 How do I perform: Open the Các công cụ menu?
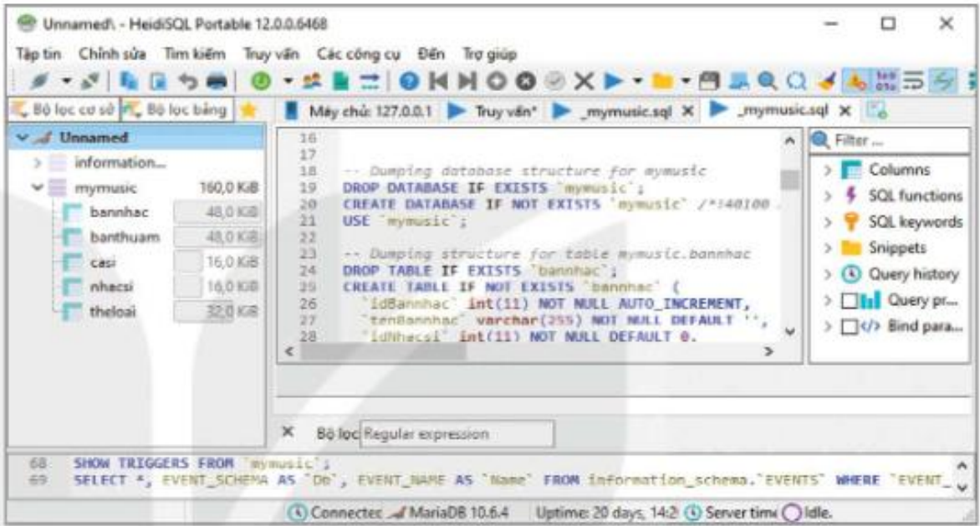pyautogui.click(x=358, y=54)
